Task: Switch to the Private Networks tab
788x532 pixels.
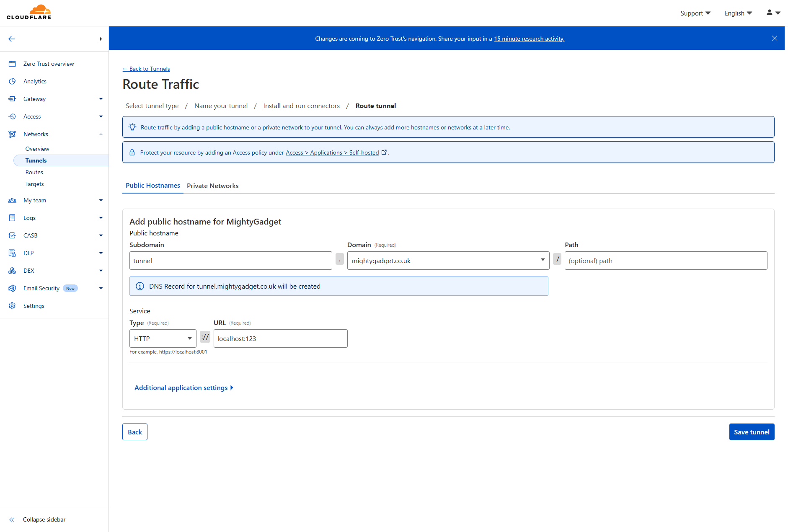Action: coord(213,186)
